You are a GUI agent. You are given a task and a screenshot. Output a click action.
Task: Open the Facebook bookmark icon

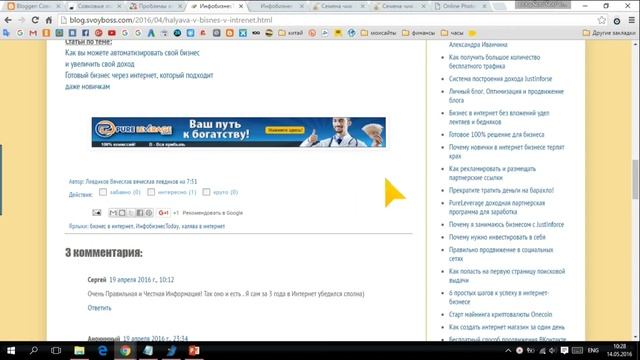pos(85,33)
